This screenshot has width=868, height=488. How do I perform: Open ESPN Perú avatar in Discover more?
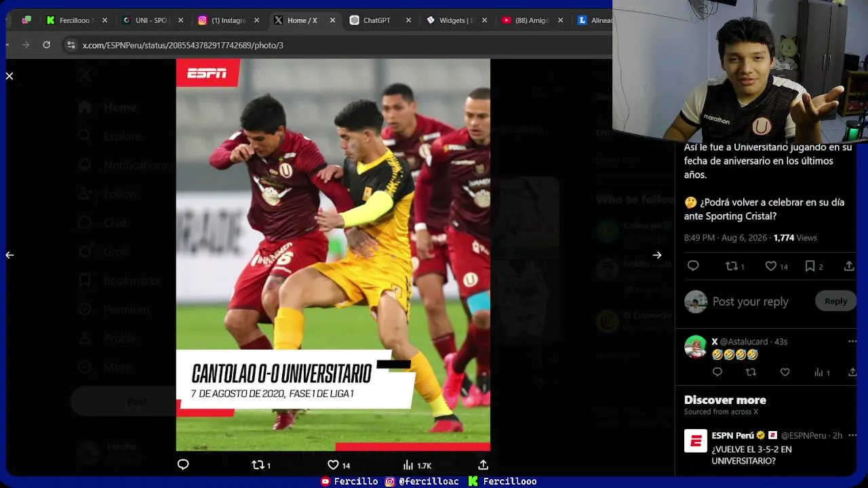pos(696,441)
